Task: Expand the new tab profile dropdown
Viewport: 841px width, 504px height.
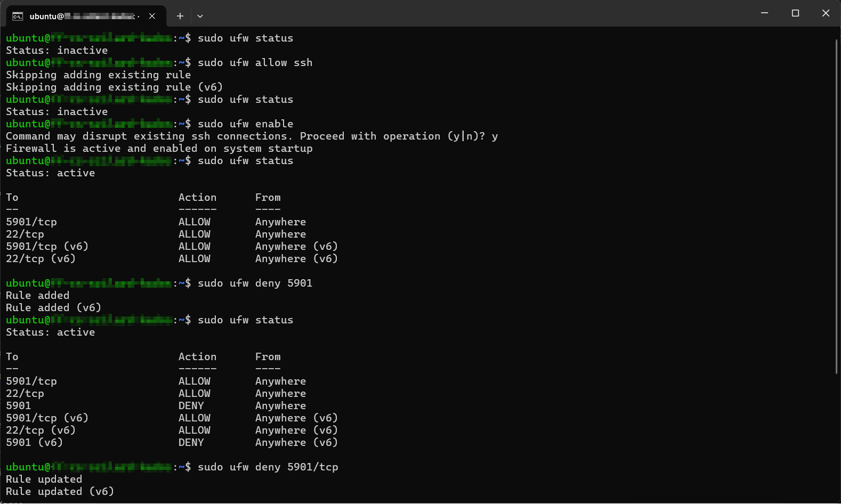Action: click(x=200, y=16)
